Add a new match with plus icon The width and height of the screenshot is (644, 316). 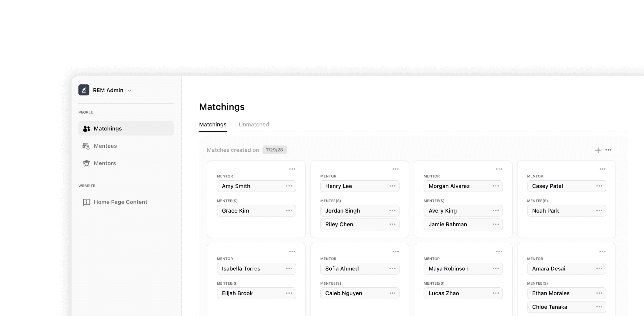tap(598, 150)
